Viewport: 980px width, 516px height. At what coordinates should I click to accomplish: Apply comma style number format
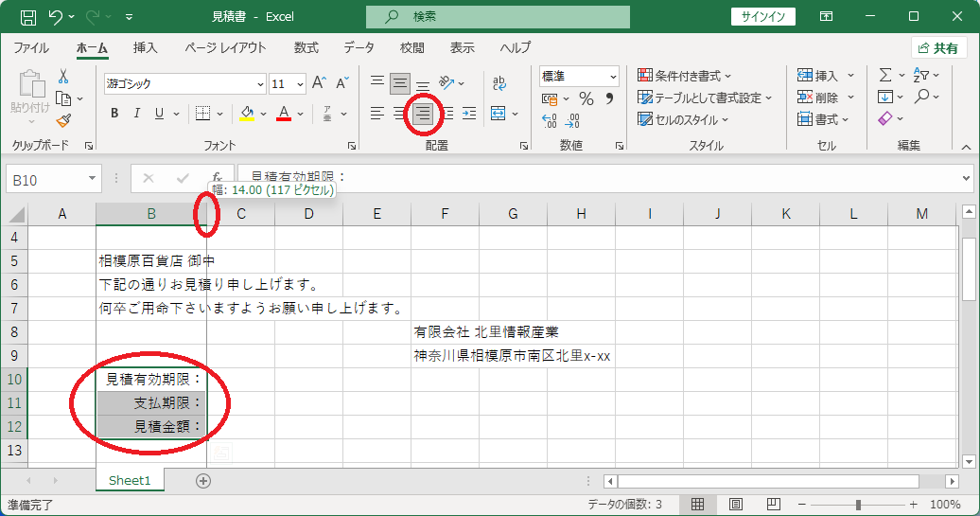click(609, 98)
